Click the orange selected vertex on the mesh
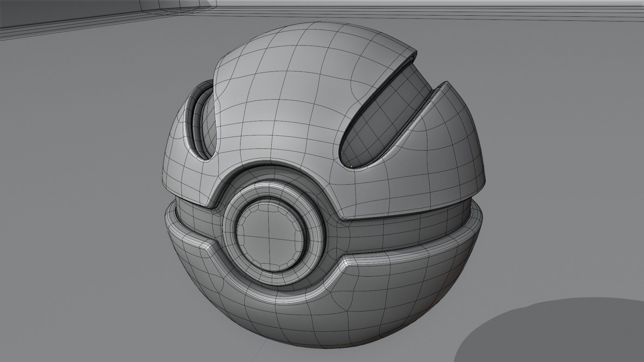The image size is (644, 362). [x=351, y=166]
